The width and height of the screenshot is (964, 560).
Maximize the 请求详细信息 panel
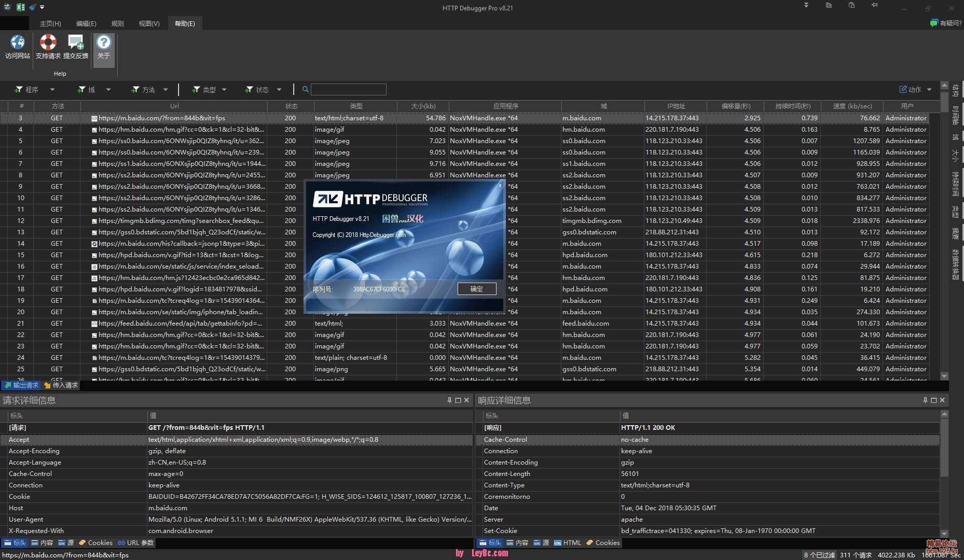click(x=458, y=400)
